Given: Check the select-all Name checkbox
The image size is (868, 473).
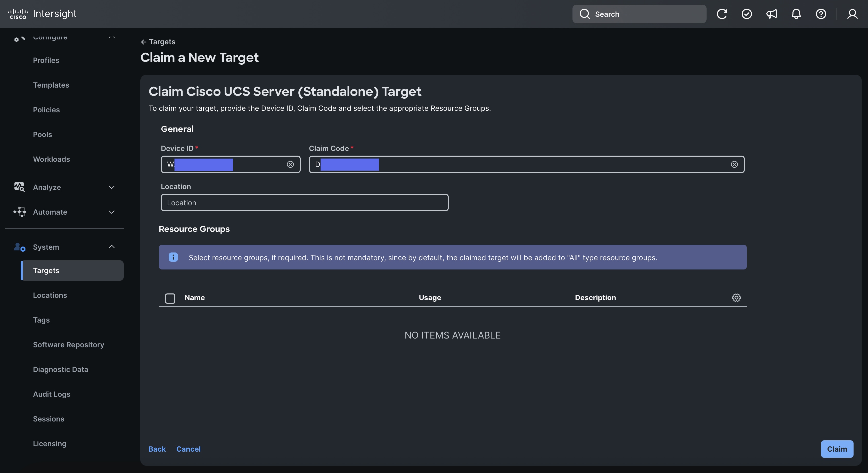Looking at the screenshot, I should click(x=170, y=298).
